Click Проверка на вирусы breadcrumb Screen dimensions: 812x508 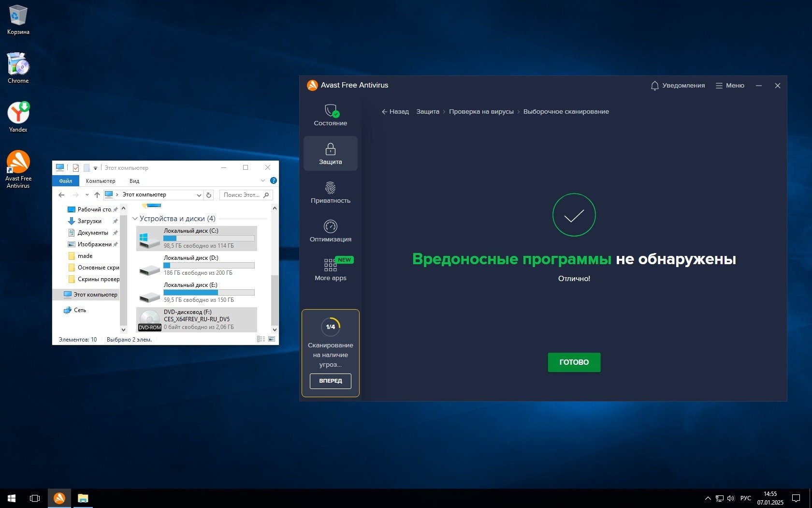coord(481,112)
